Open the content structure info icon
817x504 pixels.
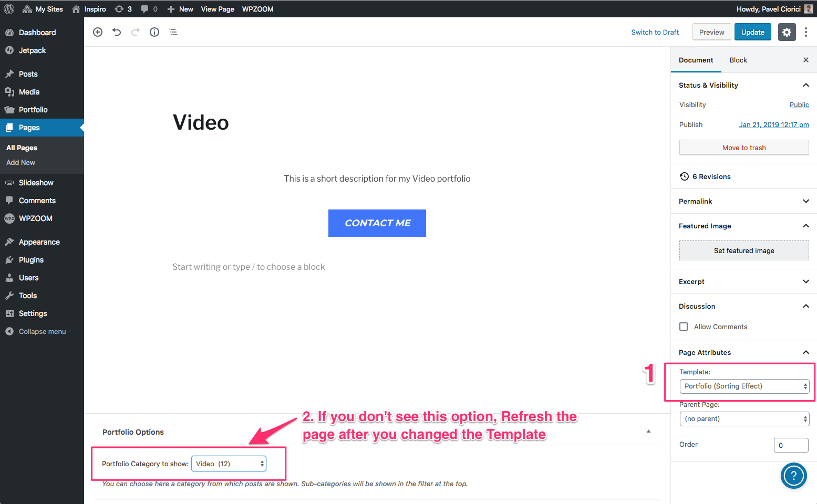click(154, 32)
